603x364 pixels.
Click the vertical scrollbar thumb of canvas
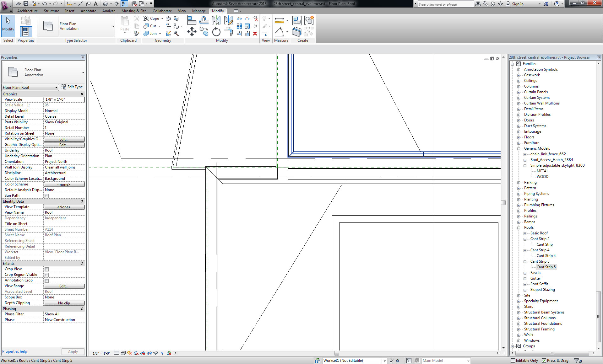pyautogui.click(x=503, y=202)
